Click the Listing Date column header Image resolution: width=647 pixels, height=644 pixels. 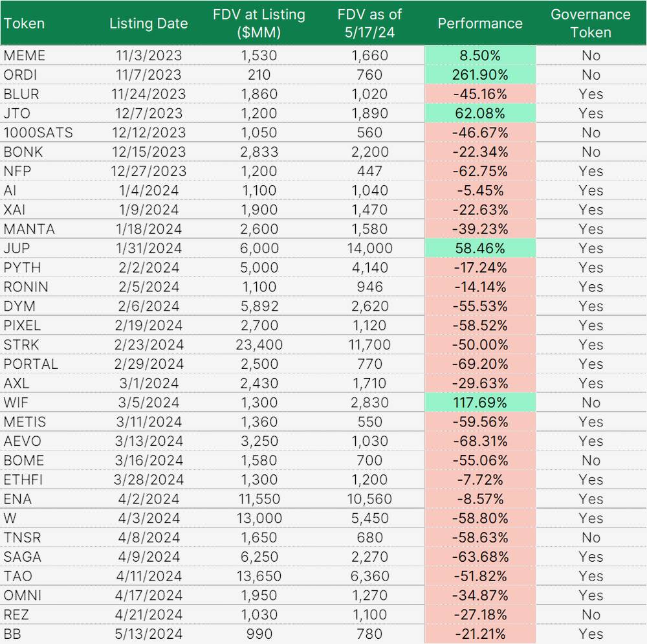tap(148, 23)
